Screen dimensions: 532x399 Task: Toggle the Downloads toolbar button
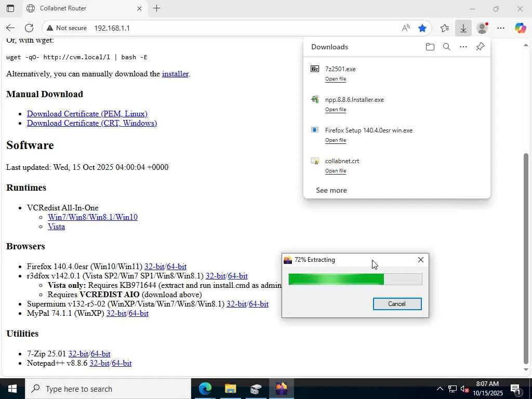tap(463, 28)
